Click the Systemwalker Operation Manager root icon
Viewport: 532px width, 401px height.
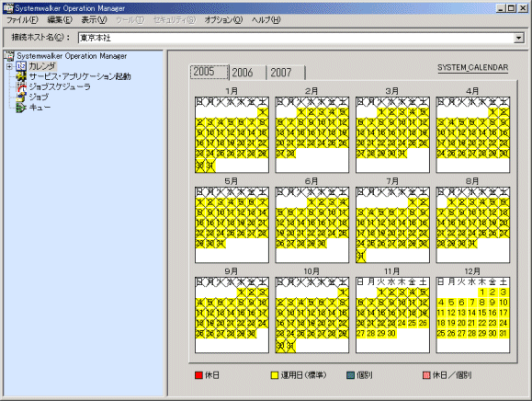tap(9, 56)
